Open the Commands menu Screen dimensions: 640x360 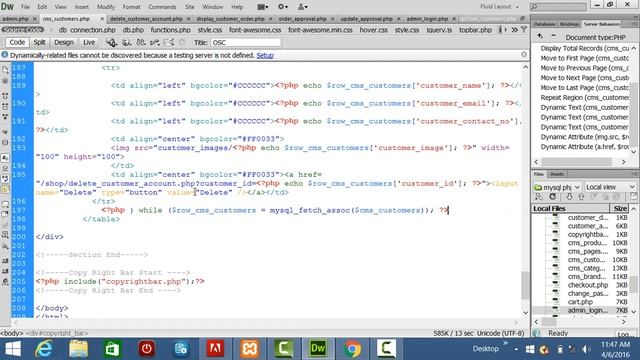[x=162, y=7]
